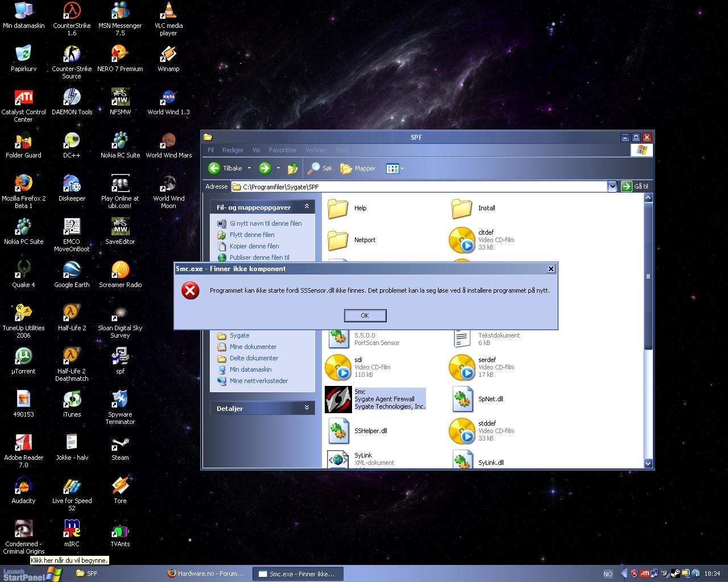Select the Papirkurv recycle bin icon
The width and height of the screenshot is (728, 582).
[23, 59]
